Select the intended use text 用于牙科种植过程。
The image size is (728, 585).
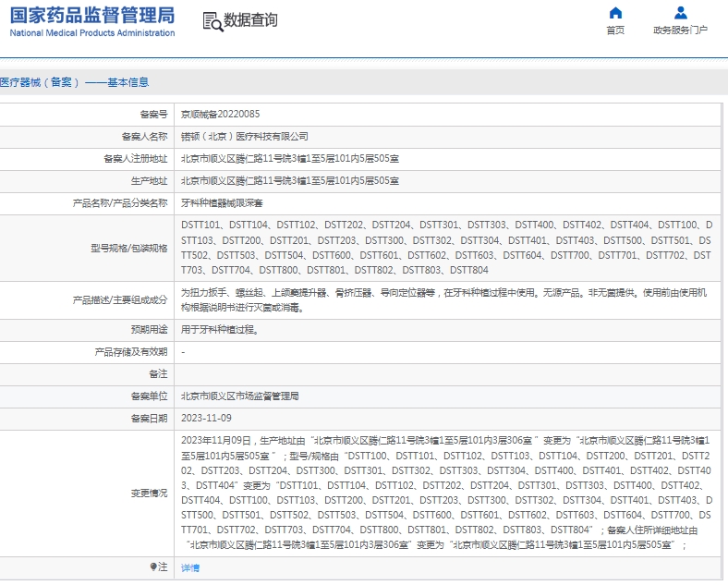pos(220,330)
